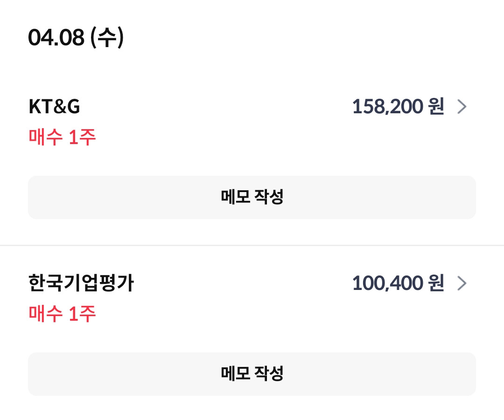
Task: Click 메모 작성 button under 한국기업평가
Action: click(x=252, y=373)
